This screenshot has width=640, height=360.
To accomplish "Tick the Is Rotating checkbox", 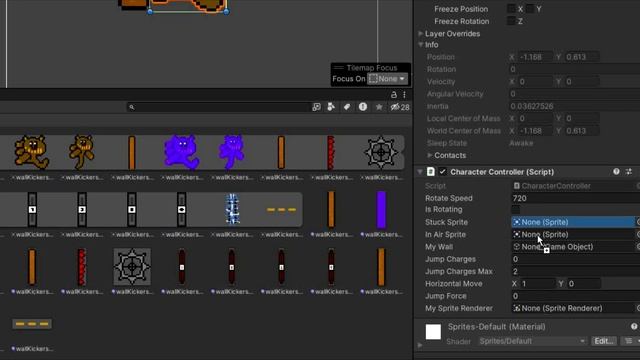I will click(x=516, y=209).
